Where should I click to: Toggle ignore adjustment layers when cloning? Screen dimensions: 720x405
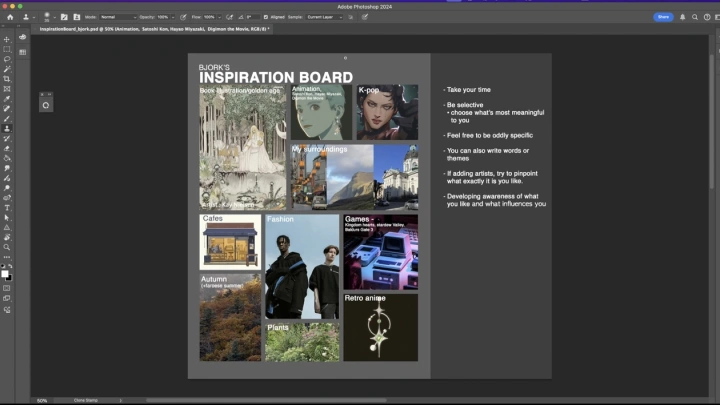[351, 17]
